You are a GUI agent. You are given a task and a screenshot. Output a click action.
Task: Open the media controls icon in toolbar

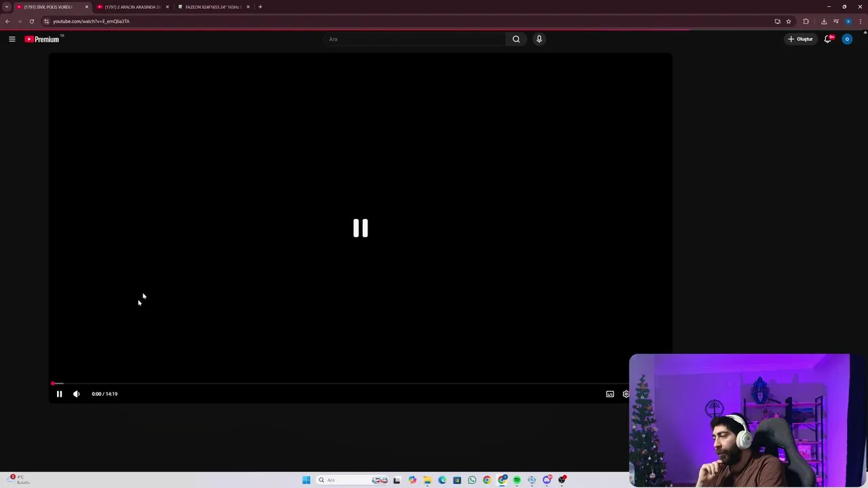pyautogui.click(x=836, y=21)
